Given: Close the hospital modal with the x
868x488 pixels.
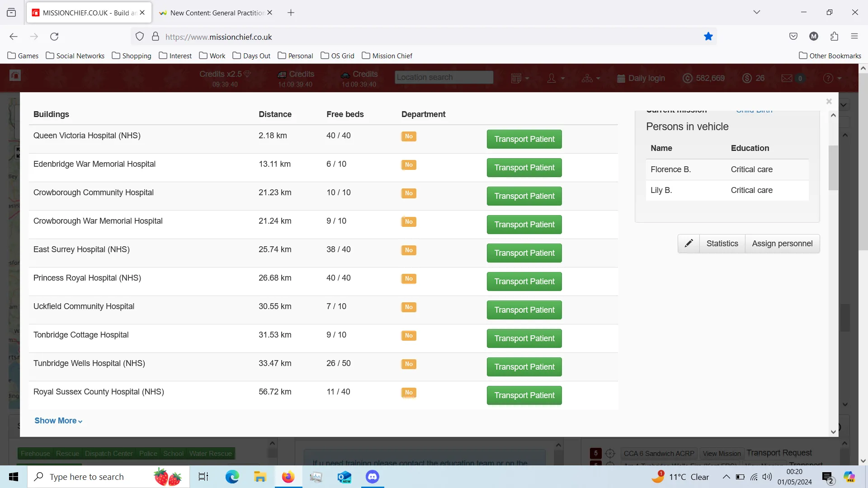Looking at the screenshot, I should tap(829, 102).
